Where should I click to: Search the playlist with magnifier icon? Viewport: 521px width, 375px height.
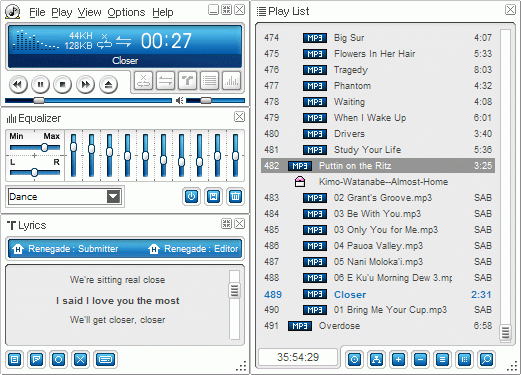pyautogui.click(x=486, y=359)
